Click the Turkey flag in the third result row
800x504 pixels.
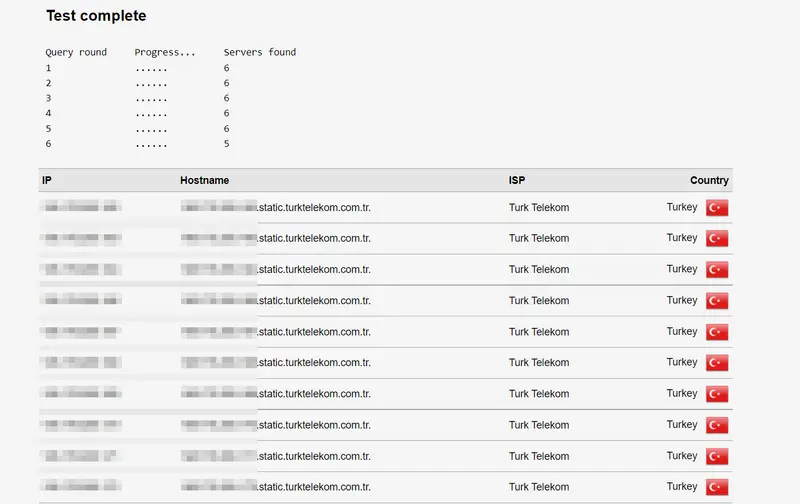click(717, 269)
